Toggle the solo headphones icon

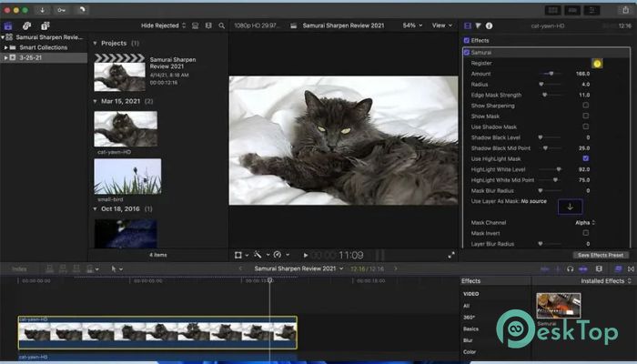pyautogui.click(x=571, y=269)
